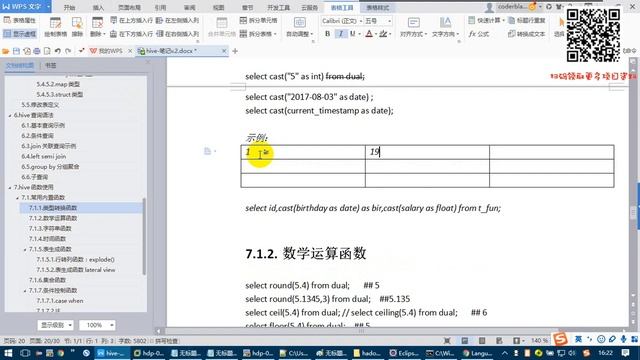
Task: Switch to the Page Layout (页面布局) tab
Action: [x=129, y=7]
